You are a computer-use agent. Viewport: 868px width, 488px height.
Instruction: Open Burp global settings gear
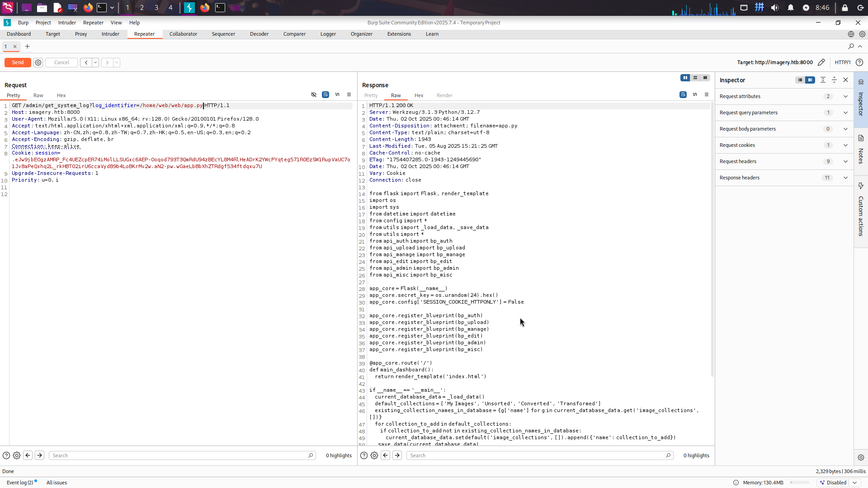862,34
